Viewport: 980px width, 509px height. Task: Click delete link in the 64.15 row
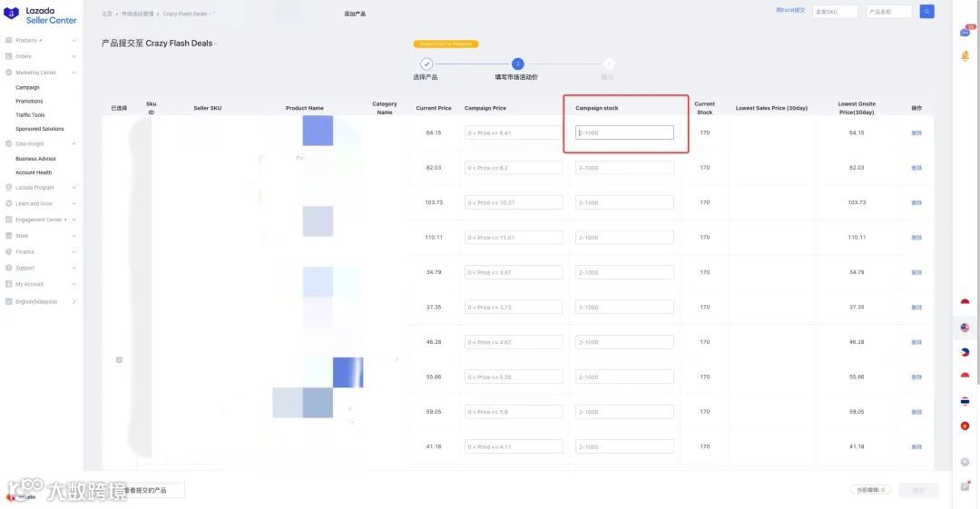(916, 132)
